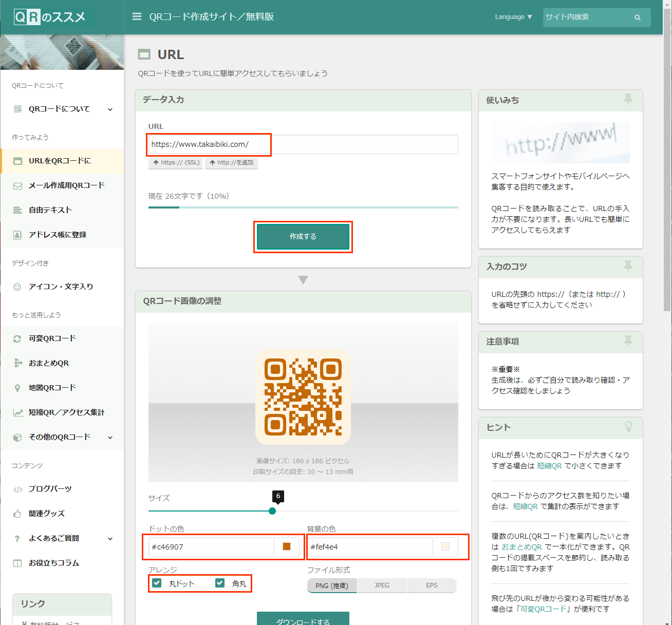Click the 地図QRコード map pin icon
672x625 pixels.
point(17,388)
